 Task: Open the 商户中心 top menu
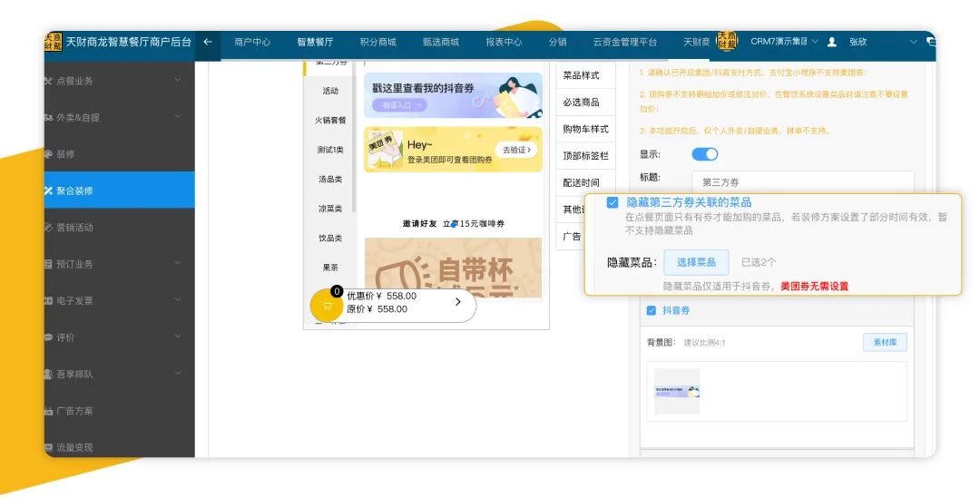click(x=252, y=42)
